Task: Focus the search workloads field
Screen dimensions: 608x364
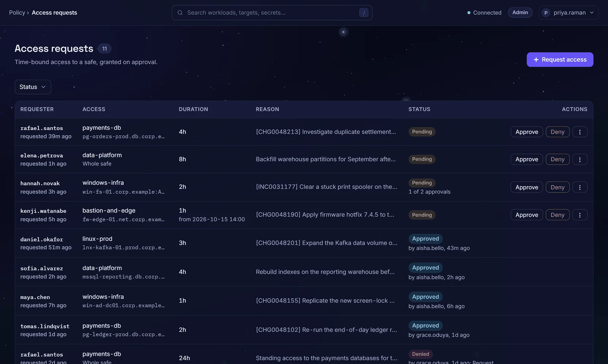Action: tap(272, 13)
